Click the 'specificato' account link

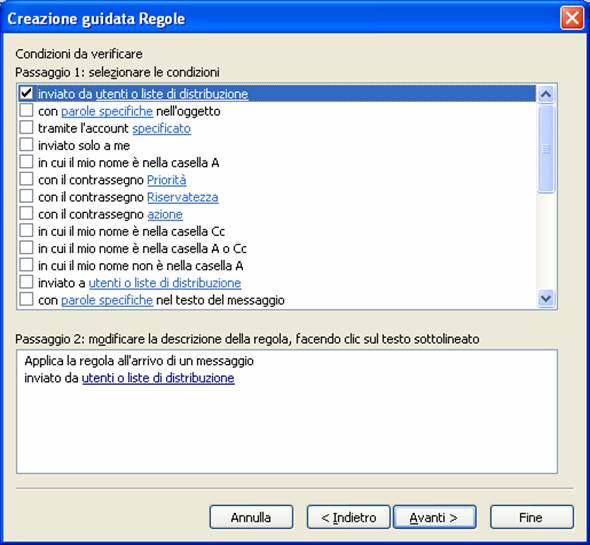(x=161, y=129)
